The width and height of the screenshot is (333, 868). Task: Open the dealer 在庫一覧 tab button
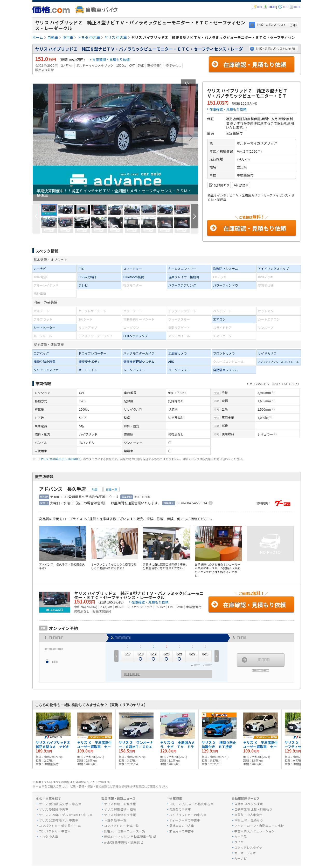point(112,489)
